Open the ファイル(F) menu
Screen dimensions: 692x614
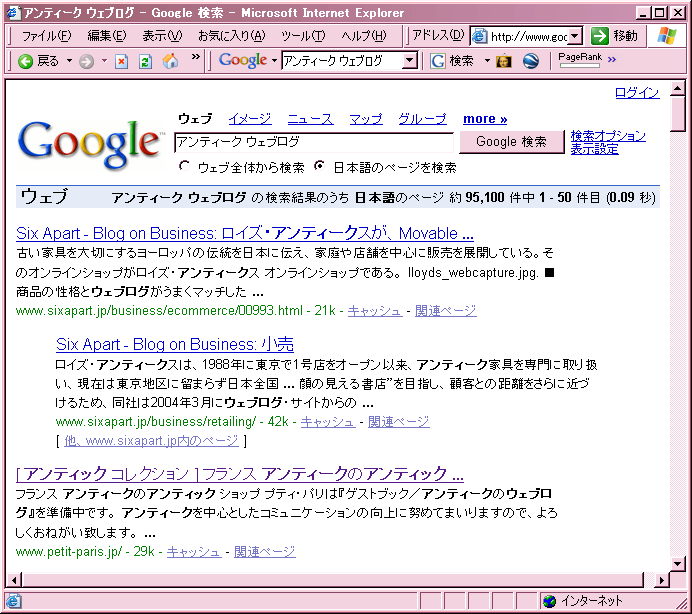click(x=47, y=36)
